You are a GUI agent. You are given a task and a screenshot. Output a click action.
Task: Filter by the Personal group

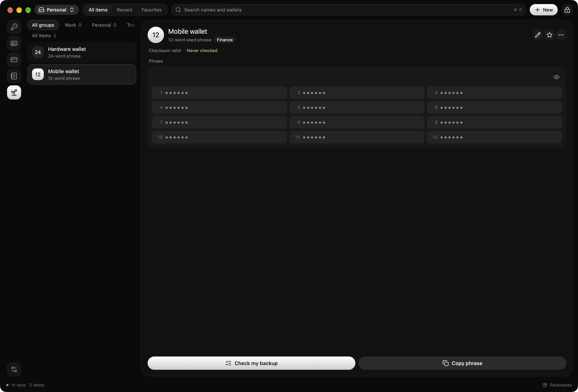pos(104,25)
